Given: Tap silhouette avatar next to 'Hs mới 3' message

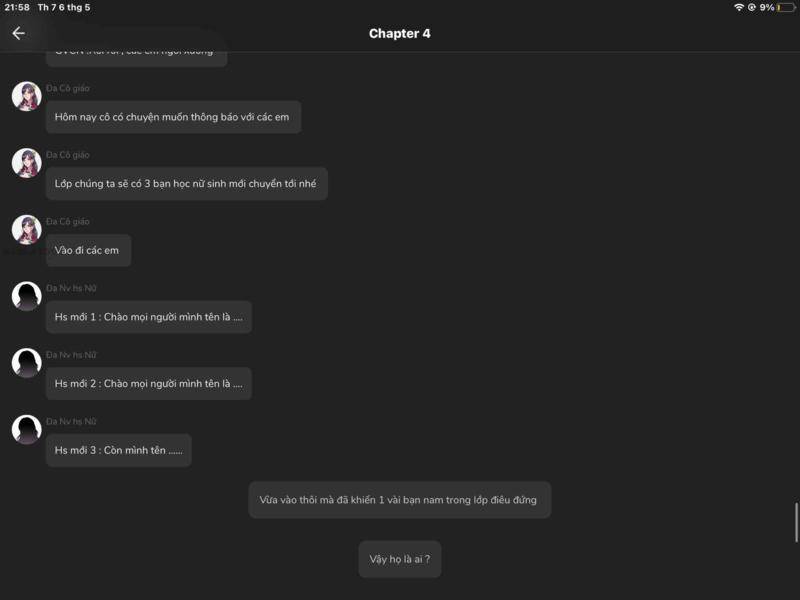Looking at the screenshot, I should click(27, 430).
